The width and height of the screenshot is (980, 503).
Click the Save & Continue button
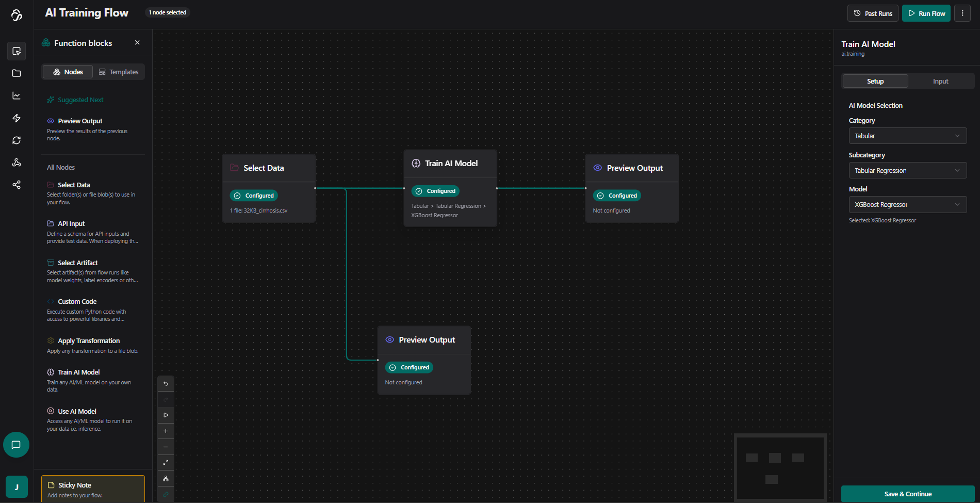point(908,494)
